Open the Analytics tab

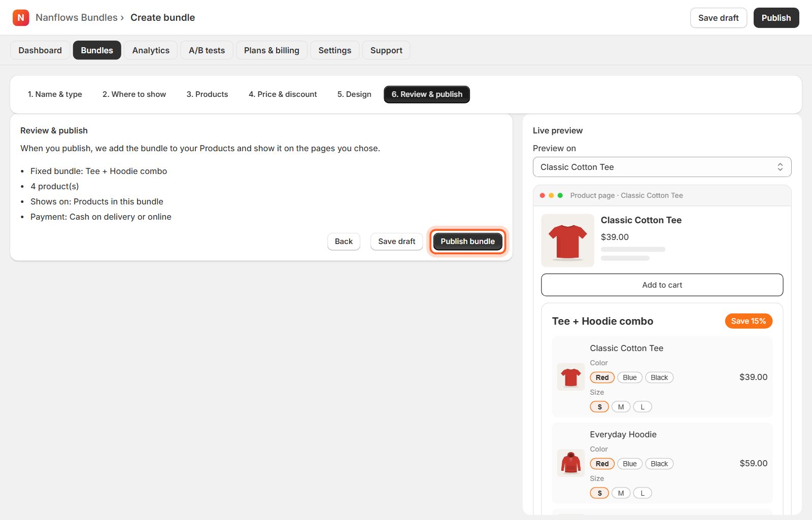[151, 50]
